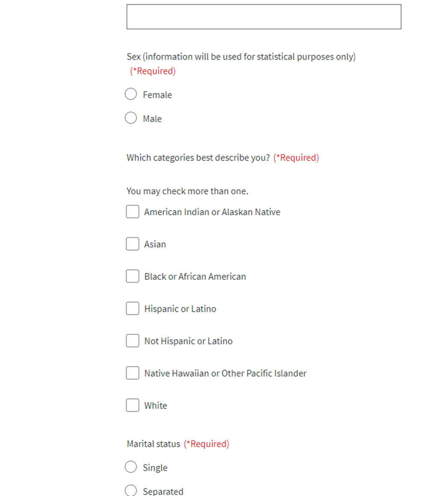
Task: Click the "Male" label text
Action: (x=152, y=119)
